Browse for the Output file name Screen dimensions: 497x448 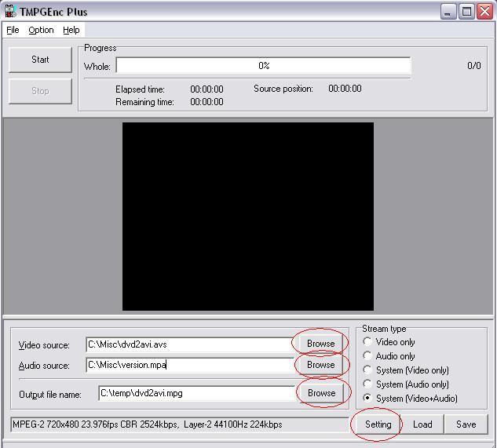tap(321, 393)
